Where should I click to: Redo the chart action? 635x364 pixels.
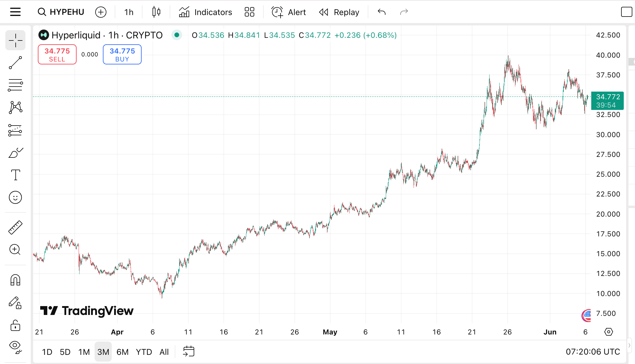404,12
